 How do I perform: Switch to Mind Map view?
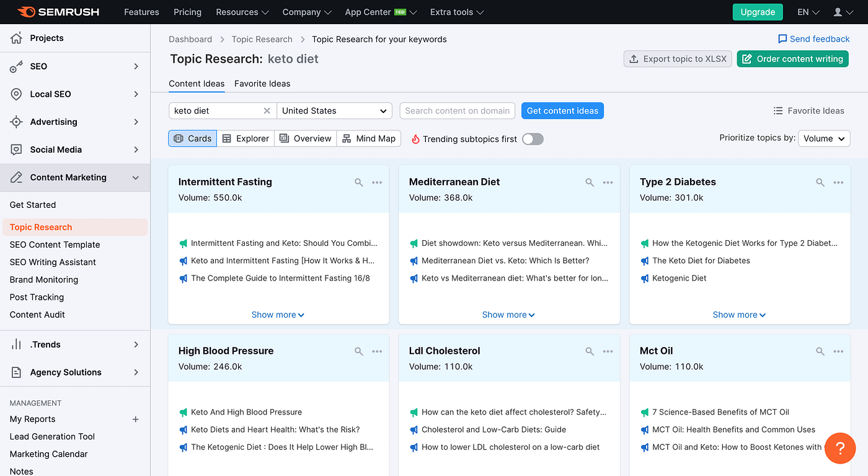(369, 138)
